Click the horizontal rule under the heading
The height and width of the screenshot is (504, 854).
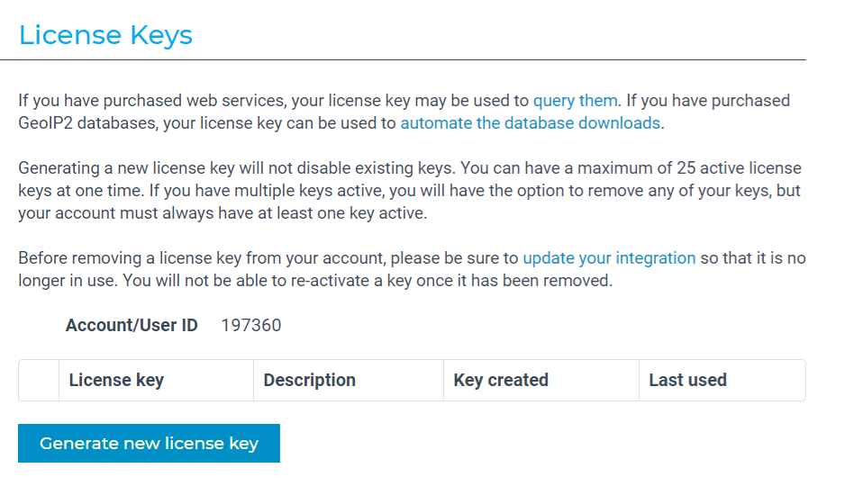pos(403,60)
